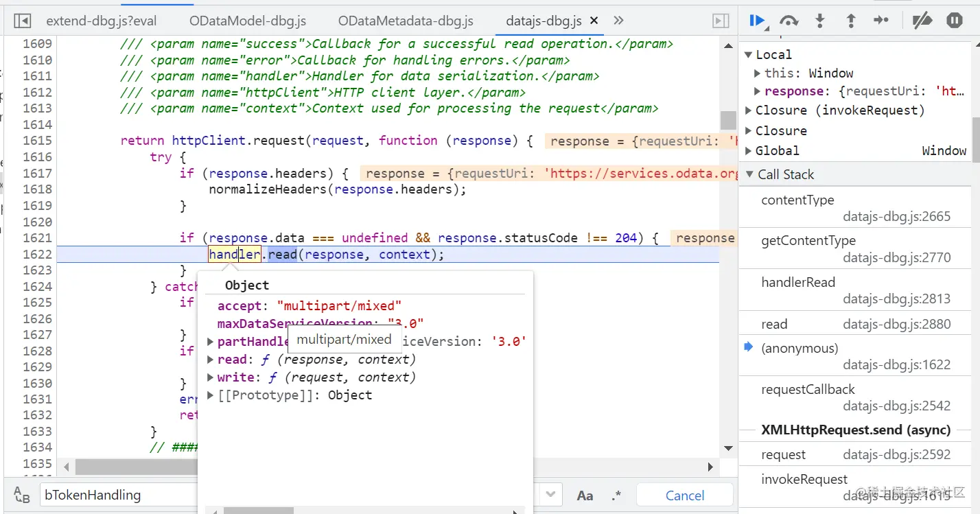
Task: Toggle a breakpoint on line 1615
Action: click(x=37, y=140)
